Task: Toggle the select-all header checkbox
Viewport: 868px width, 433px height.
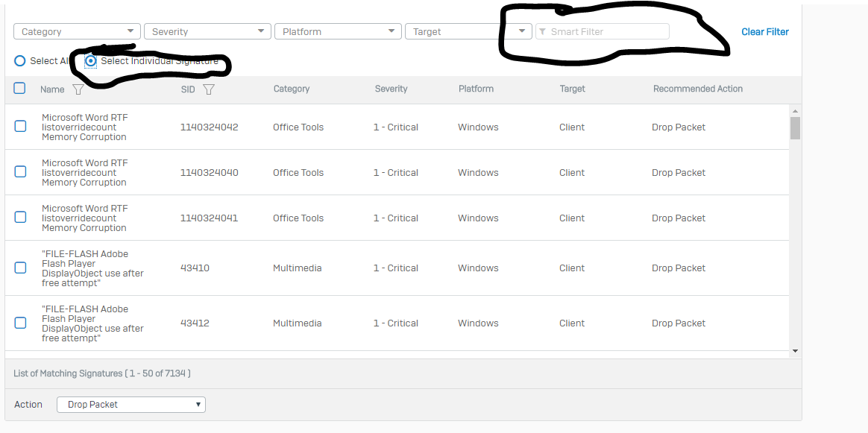Action: [x=19, y=88]
